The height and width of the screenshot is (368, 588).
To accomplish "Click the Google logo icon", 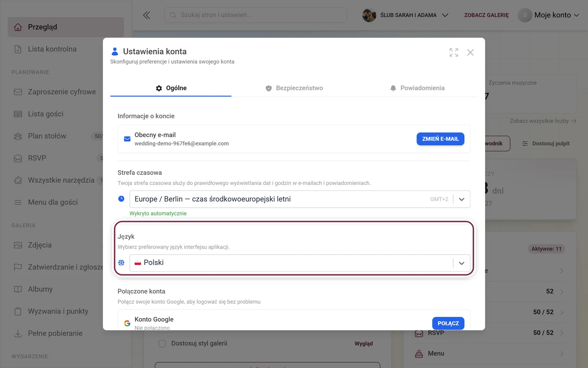I will tap(127, 323).
